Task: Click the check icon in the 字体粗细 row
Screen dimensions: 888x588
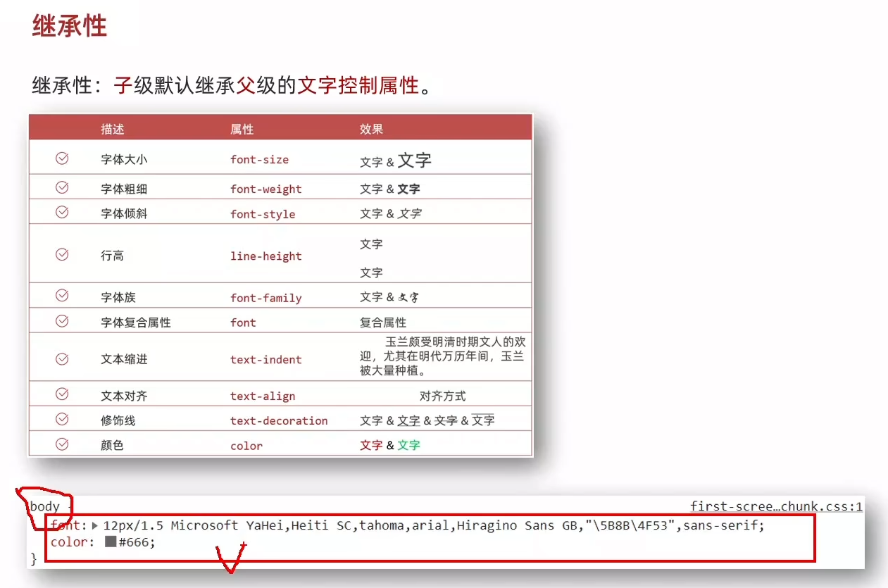Action: click(62, 187)
